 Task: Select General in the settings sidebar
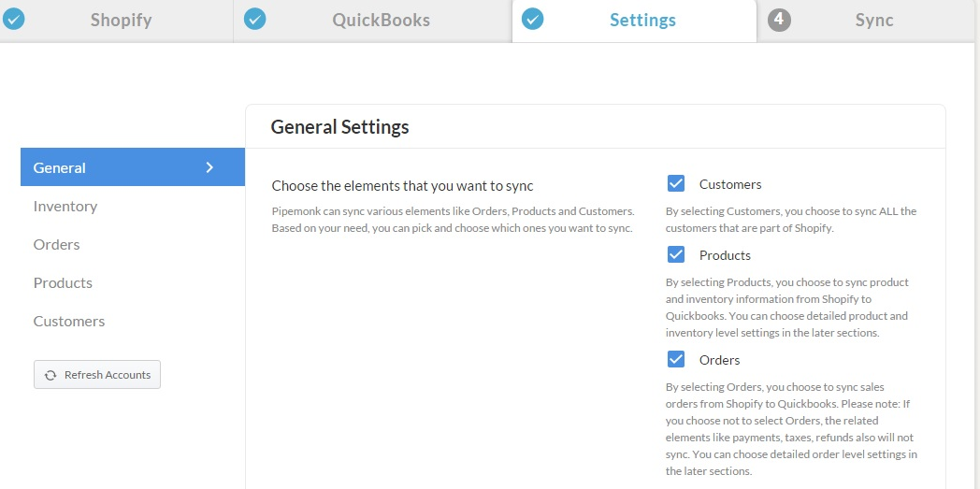pos(133,167)
